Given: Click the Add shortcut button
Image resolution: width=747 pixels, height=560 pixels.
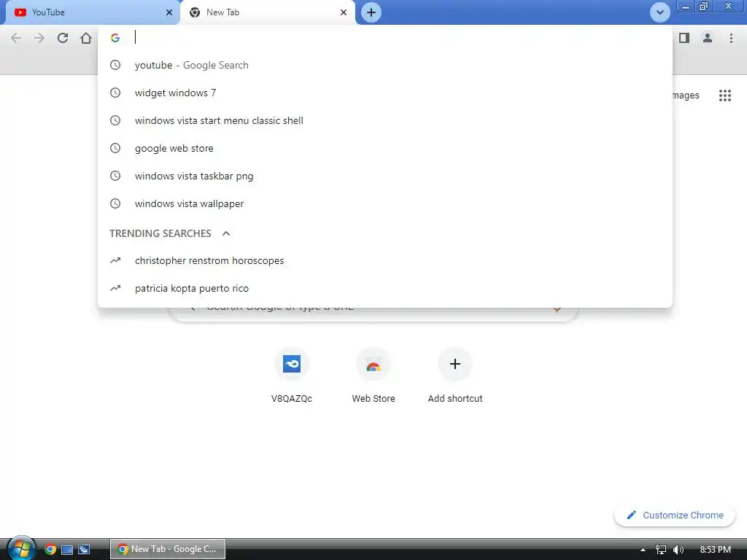Looking at the screenshot, I should click(x=455, y=376).
